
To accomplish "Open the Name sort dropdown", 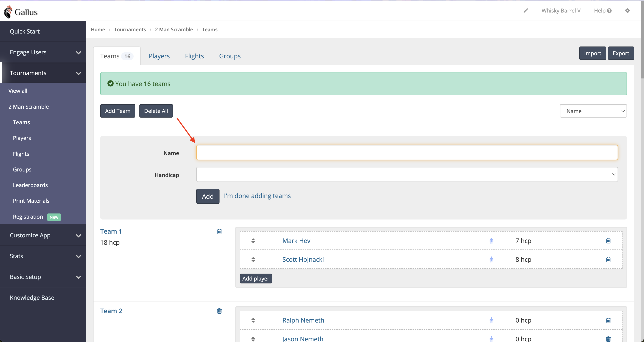I will click(593, 111).
